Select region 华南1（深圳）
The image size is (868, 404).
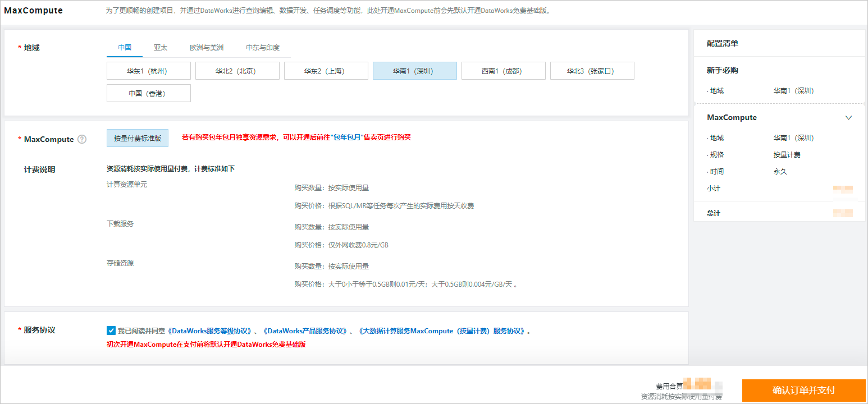(x=415, y=71)
